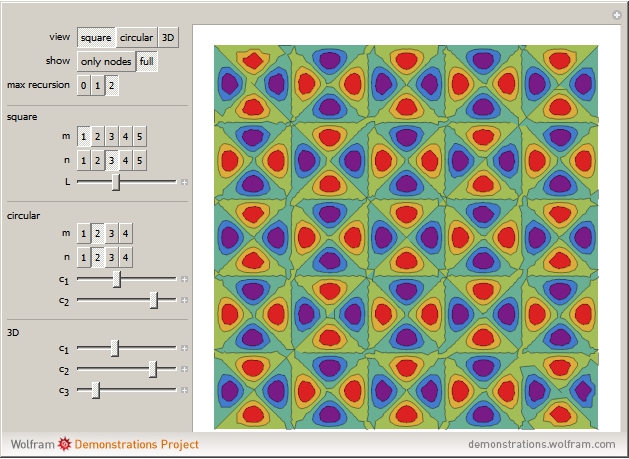Set square m to 4
This screenshot has height=459, width=629.
tap(126, 137)
